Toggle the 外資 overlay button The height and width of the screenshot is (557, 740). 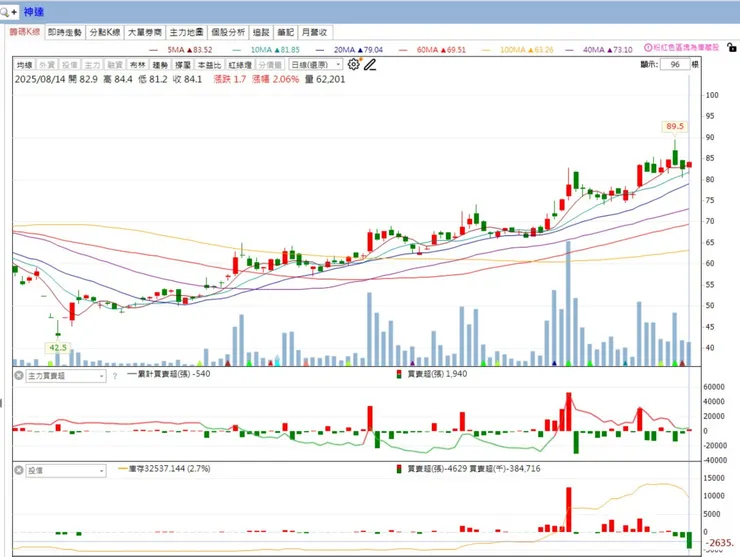pos(47,65)
